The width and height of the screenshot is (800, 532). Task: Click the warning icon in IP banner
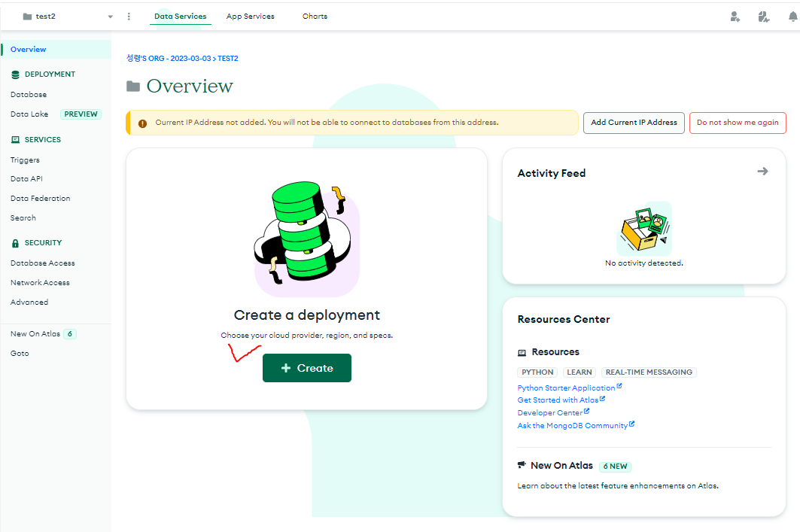click(142, 123)
